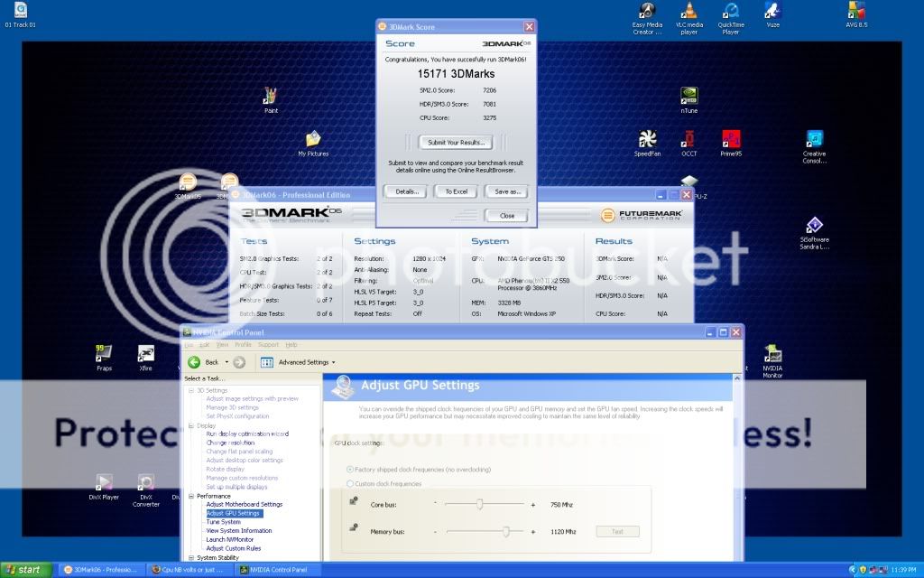Screen dimensions: 924x578
Task: Select Tune System in the task tree
Action: point(224,522)
